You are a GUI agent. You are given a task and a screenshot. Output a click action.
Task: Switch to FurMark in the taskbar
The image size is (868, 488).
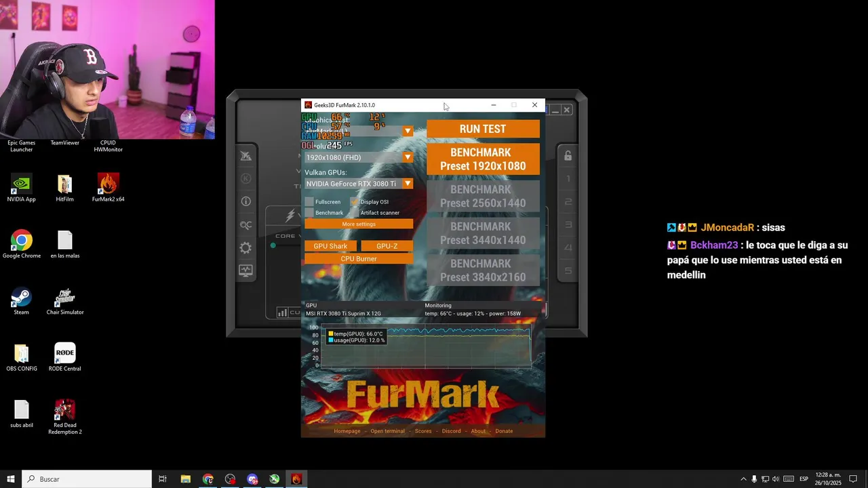[x=296, y=479]
